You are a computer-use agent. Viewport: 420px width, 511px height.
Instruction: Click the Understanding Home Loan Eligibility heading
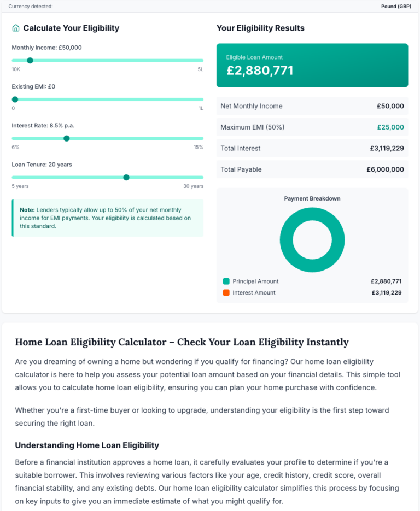[x=87, y=445]
